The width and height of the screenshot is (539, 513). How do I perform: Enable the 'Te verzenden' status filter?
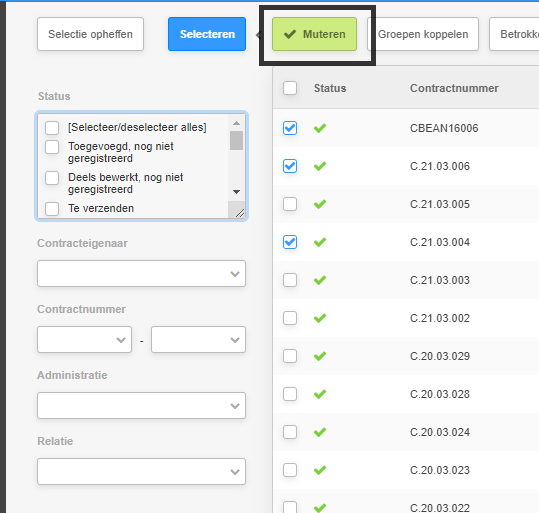tap(52, 209)
